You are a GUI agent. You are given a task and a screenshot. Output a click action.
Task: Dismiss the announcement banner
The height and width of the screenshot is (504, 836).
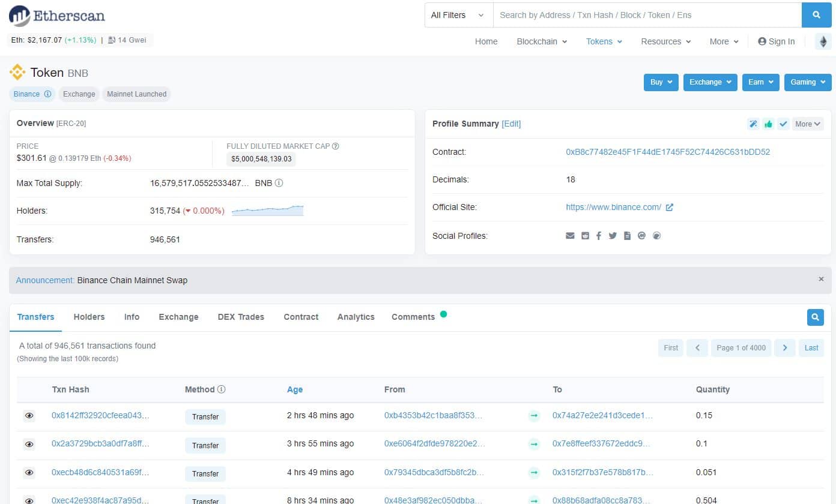point(821,279)
